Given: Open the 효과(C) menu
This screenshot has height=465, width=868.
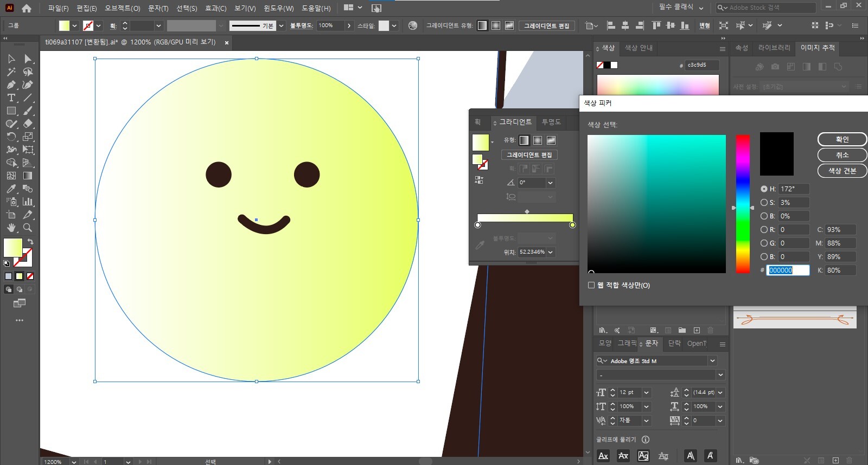Looking at the screenshot, I should (215, 8).
